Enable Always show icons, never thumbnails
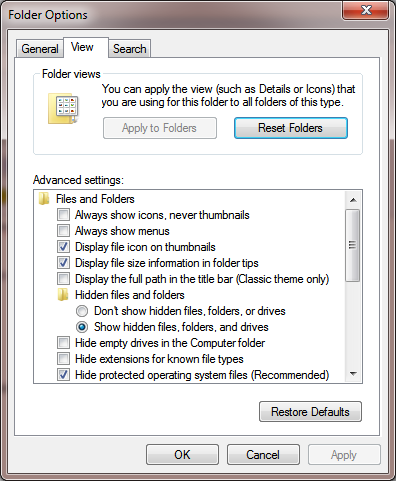Image resolution: width=396 pixels, height=481 pixels. point(63,215)
